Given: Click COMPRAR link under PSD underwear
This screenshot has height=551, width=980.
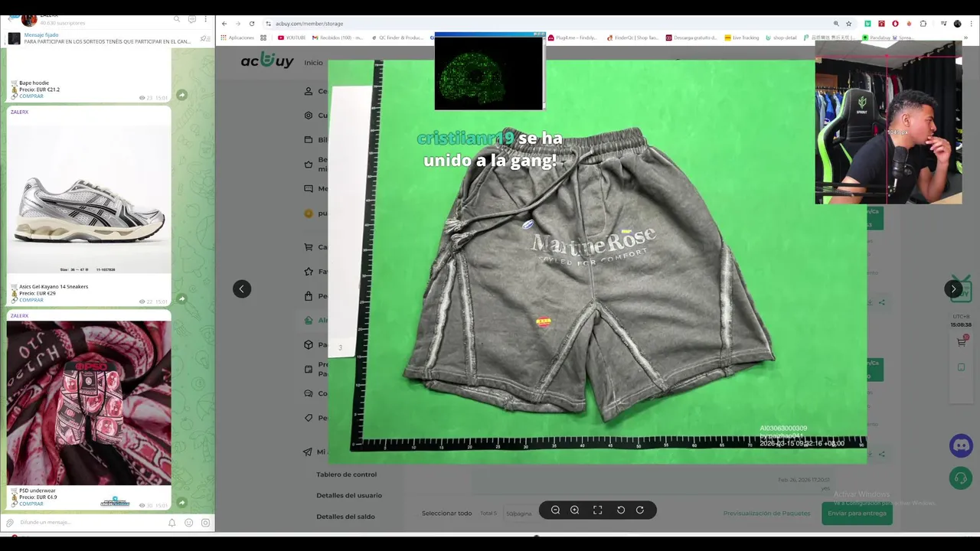Looking at the screenshot, I should coord(31,504).
